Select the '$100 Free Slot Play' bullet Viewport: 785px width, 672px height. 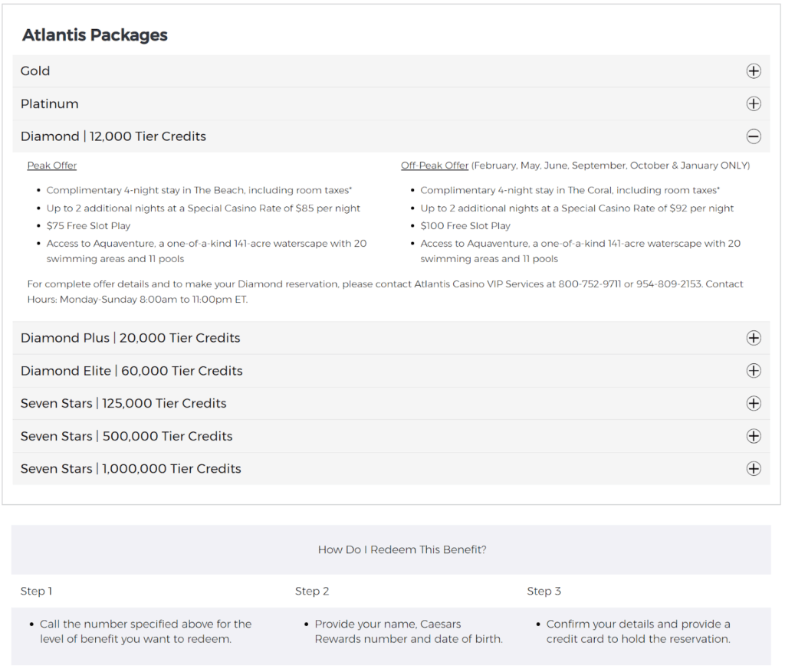pyautogui.click(x=465, y=226)
